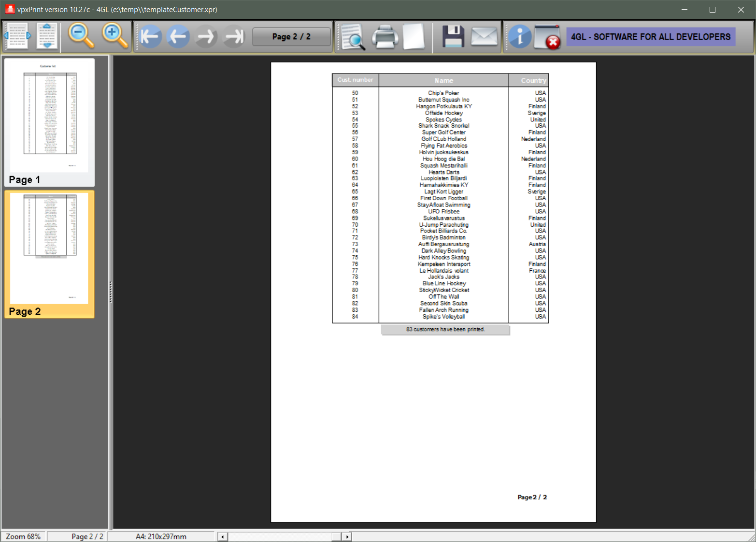756x542 pixels.
Task: Click the A4: 210x297mm status entry
Action: (x=161, y=537)
